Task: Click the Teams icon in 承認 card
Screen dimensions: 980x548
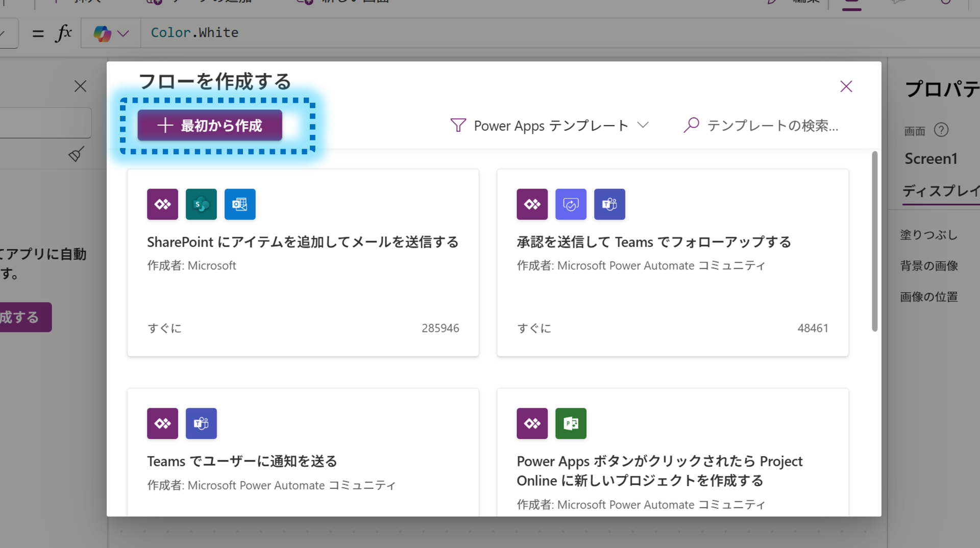Action: point(609,204)
